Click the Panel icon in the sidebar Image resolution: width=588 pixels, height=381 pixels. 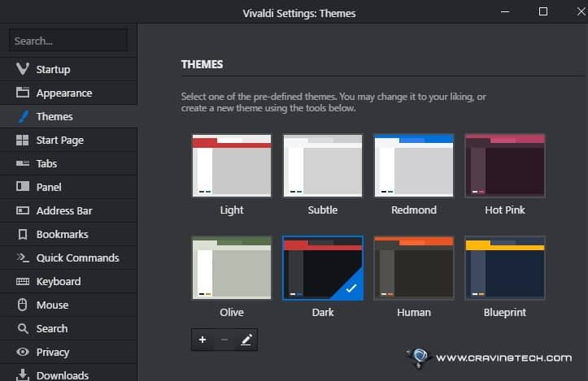click(x=23, y=186)
